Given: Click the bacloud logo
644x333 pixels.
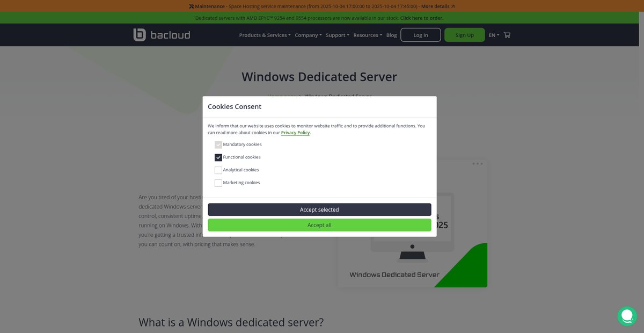Looking at the screenshot, I should pos(162,35).
